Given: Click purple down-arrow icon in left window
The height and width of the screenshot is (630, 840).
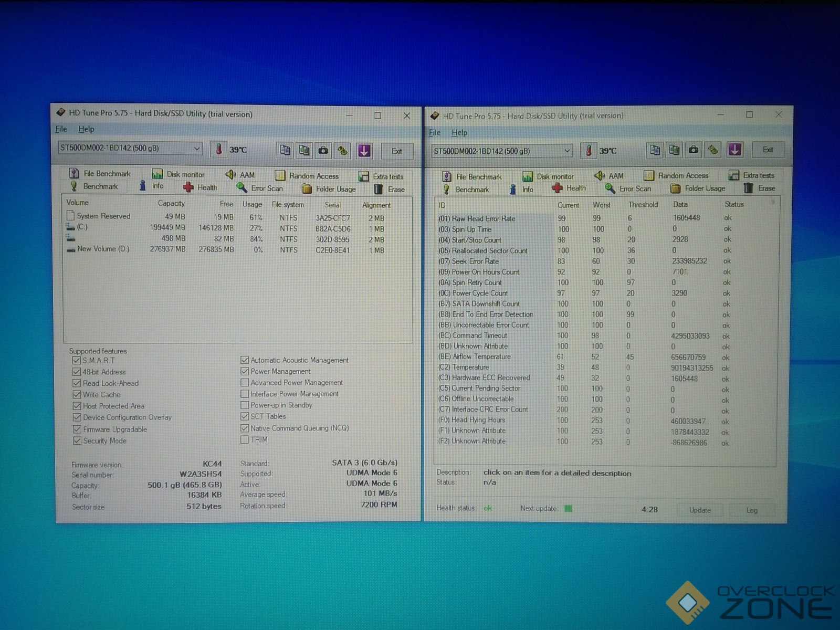Looking at the screenshot, I should (364, 151).
